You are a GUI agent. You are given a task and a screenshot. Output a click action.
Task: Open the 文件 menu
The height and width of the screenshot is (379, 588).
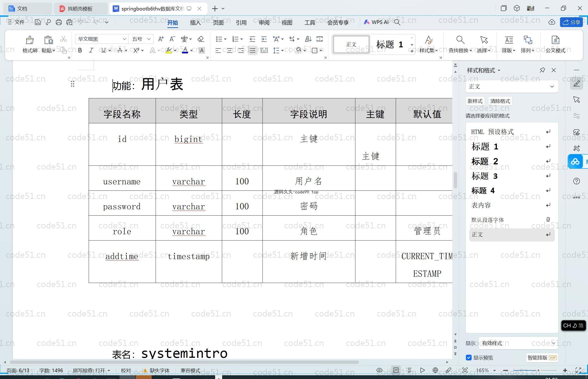[16, 22]
